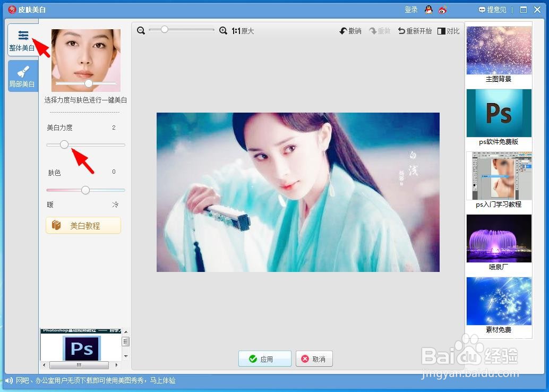Screen dimensions: 549x392
Task: Click the ad panel scroll left arrow
Action: (x=44, y=365)
